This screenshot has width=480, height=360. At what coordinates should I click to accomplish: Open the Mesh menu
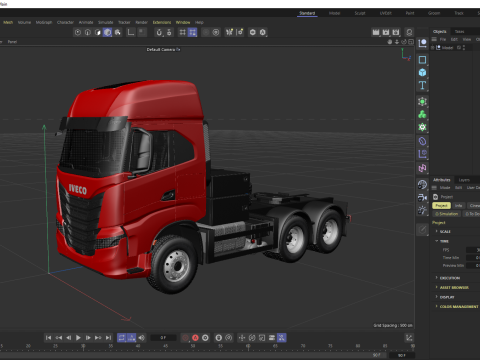(8, 22)
